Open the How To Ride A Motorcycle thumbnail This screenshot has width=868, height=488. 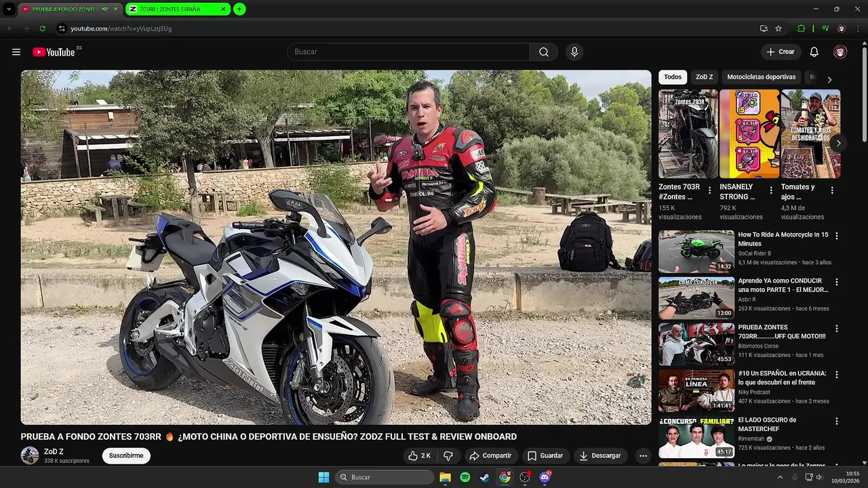696,251
